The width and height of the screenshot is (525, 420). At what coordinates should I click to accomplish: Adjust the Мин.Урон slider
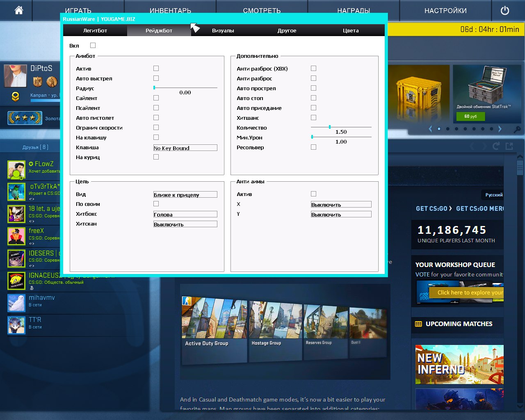[341, 137]
